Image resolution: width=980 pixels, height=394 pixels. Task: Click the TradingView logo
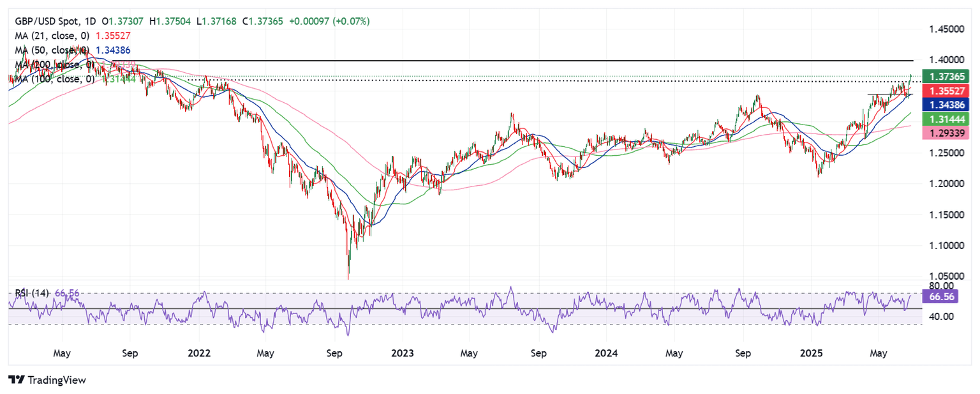47,380
